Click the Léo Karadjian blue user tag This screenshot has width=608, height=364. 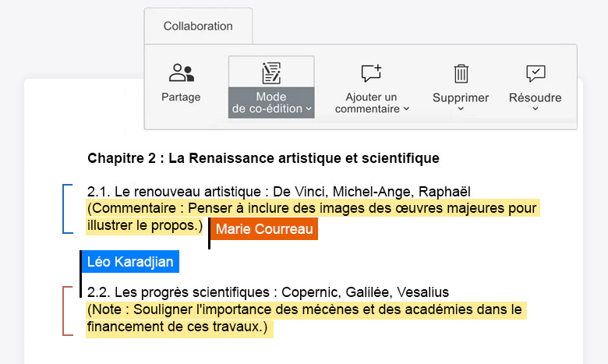click(130, 262)
